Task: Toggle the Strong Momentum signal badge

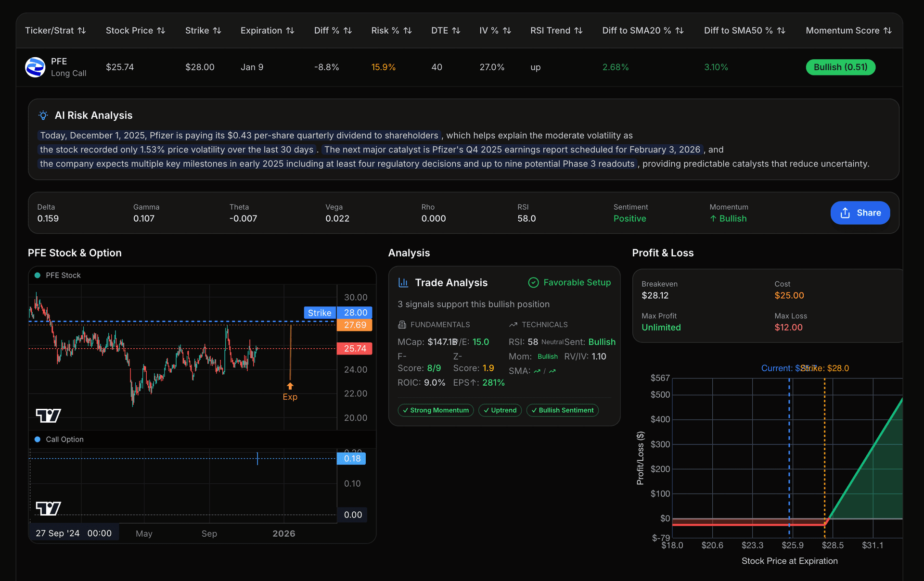Action: (435, 410)
